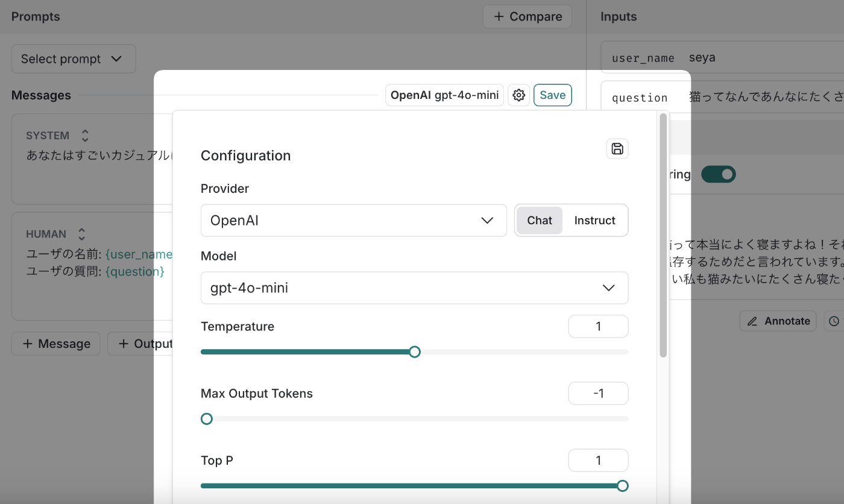
Task: Click the Max Output Tokens slider handle
Action: 207,419
